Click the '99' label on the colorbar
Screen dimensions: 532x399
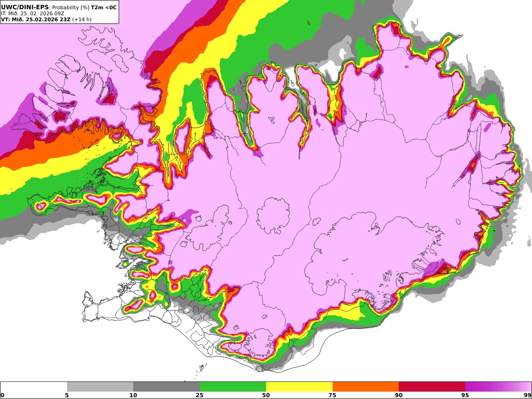(527, 395)
